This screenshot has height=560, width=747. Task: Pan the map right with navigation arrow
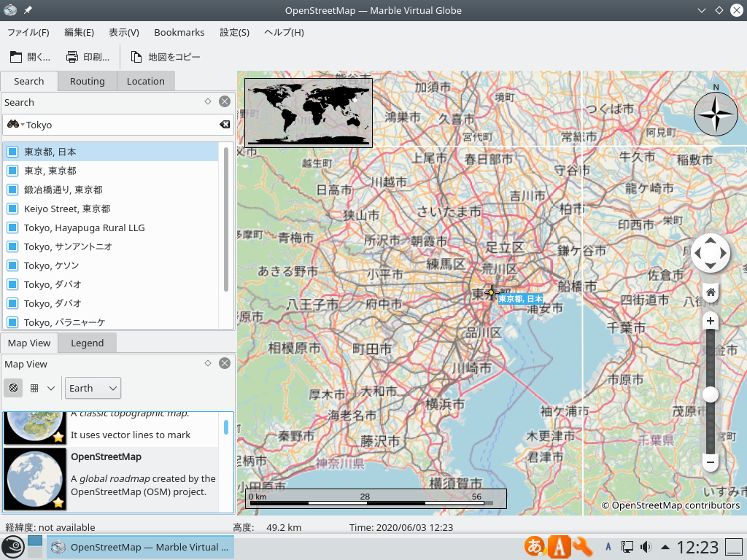723,253
